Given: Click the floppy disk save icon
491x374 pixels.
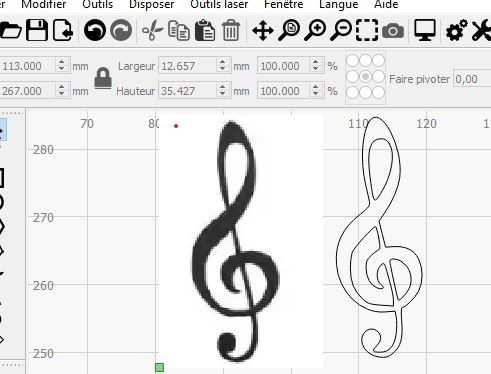Looking at the screenshot, I should tap(37, 30).
